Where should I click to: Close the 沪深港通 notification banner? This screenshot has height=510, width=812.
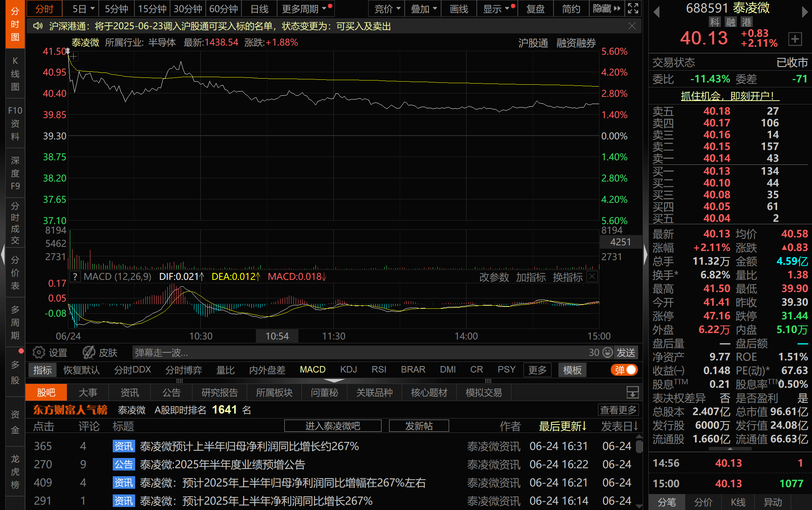click(632, 26)
